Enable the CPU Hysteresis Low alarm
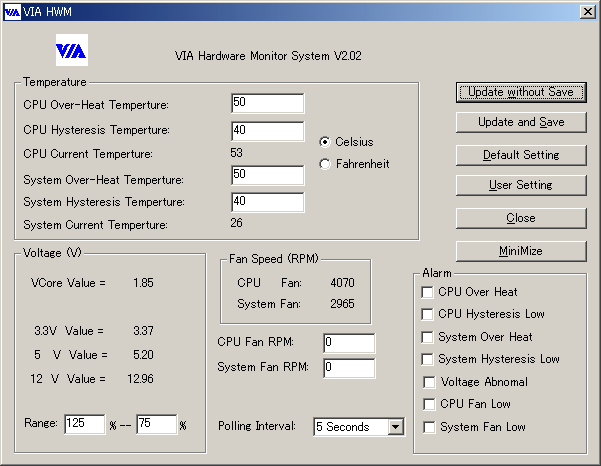601x466 pixels. pyautogui.click(x=427, y=314)
